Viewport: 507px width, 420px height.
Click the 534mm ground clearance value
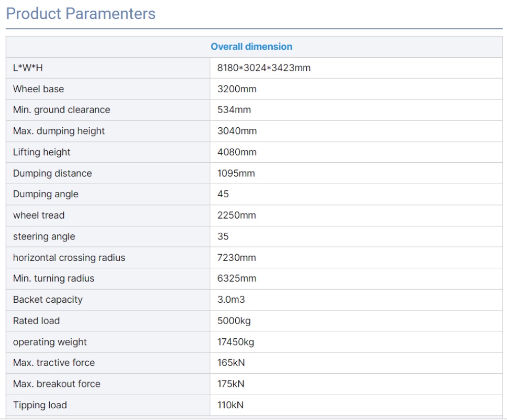pos(234,110)
